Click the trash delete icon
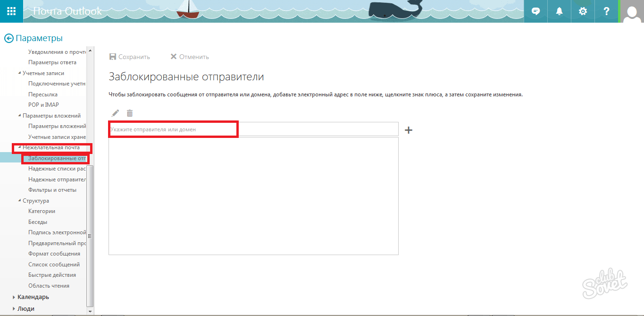644x316 pixels. [130, 113]
